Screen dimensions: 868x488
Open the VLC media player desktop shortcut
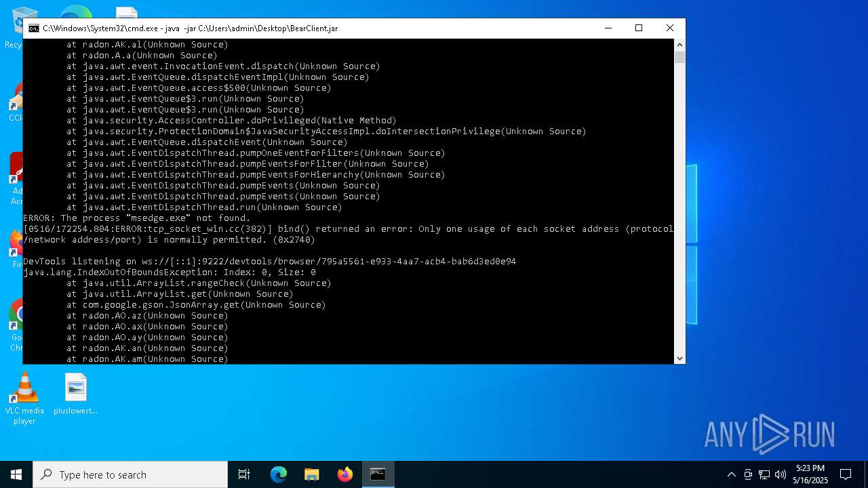(x=24, y=399)
